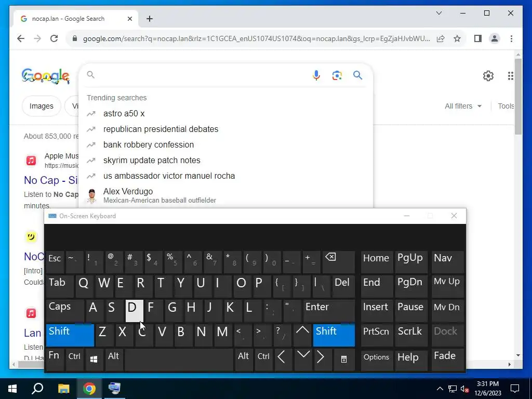This screenshot has height=399, width=532.
Task: Tap the context menu key on keyboard
Action: point(344,360)
